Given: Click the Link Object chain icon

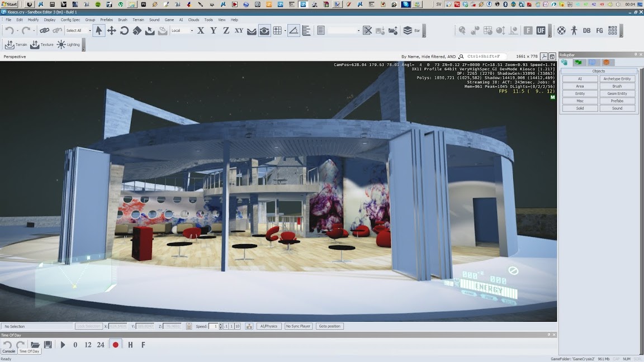Looking at the screenshot, I should coord(44,31).
